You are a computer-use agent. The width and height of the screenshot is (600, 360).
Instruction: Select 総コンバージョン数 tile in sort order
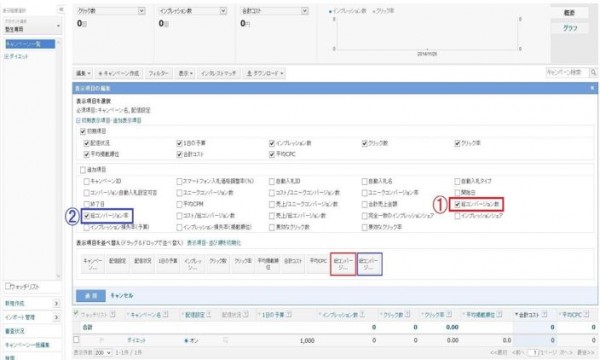point(343,264)
